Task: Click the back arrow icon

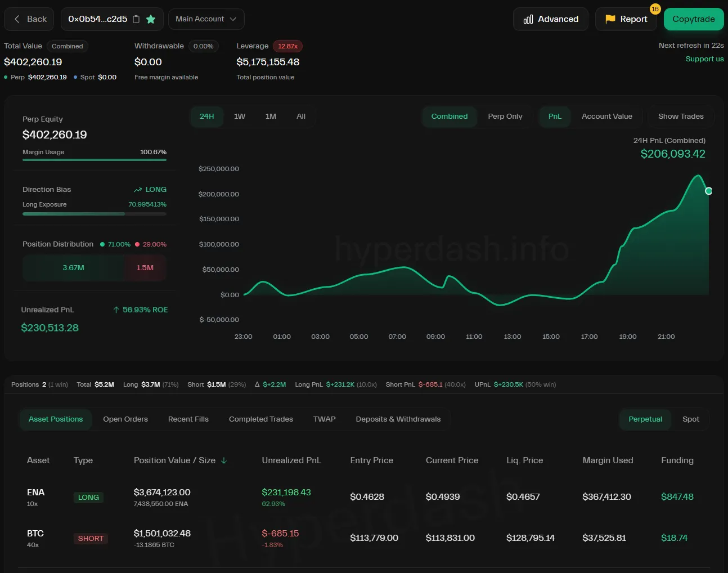Action: click(x=17, y=19)
